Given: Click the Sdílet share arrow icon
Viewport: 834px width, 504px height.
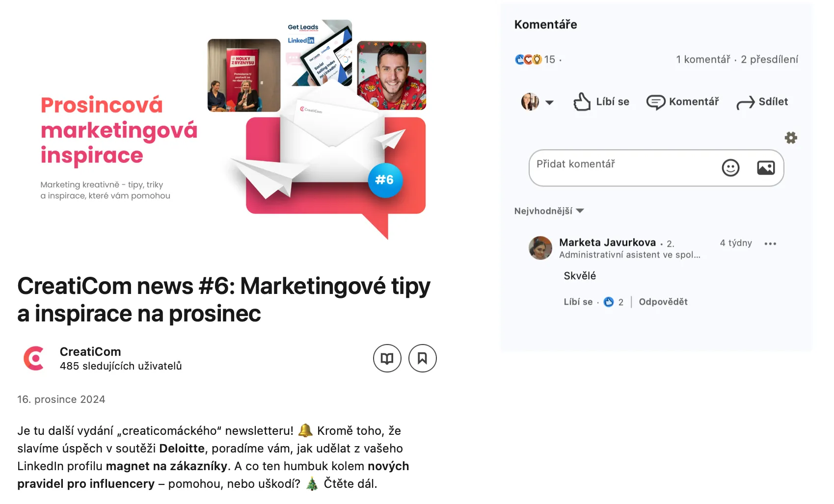Looking at the screenshot, I should 745,103.
